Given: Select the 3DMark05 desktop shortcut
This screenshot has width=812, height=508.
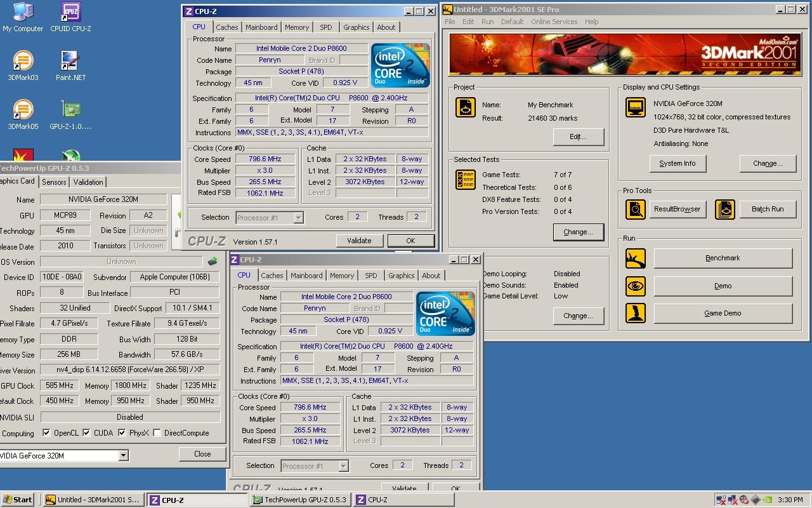Looking at the screenshot, I should 23,115.
